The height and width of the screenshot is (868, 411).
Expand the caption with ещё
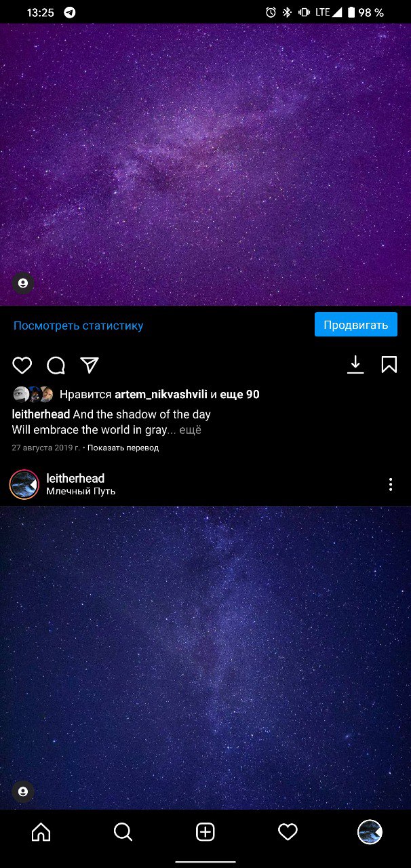click(x=190, y=430)
